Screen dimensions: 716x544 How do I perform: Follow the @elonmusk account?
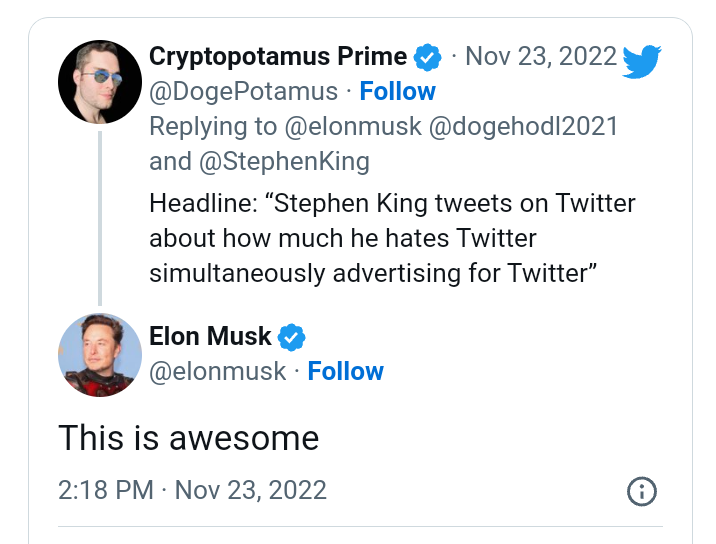point(345,371)
